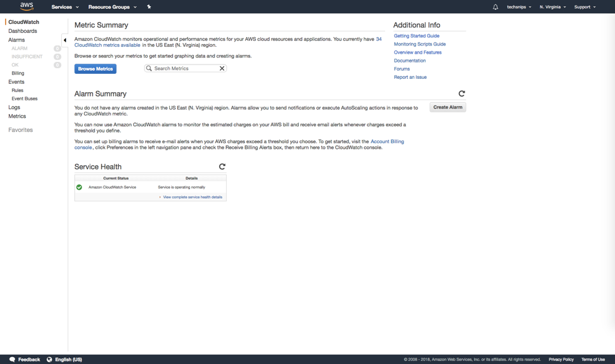Image resolution: width=615 pixels, height=364 pixels.
Task: Select CloudWatch in the sidebar
Action: [23, 22]
